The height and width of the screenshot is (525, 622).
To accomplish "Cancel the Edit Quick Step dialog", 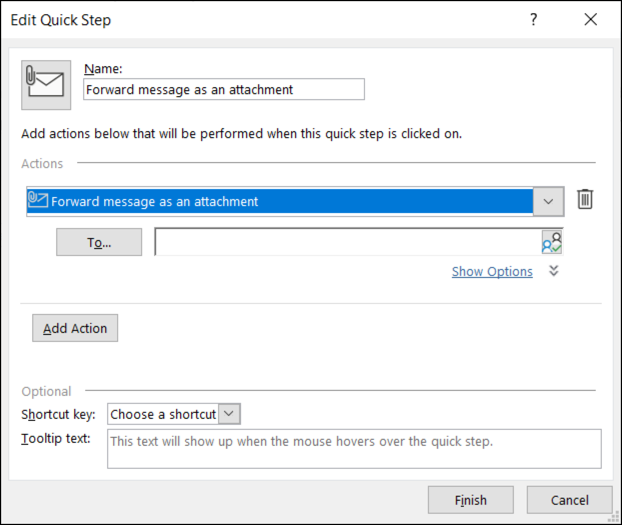I will click(569, 500).
